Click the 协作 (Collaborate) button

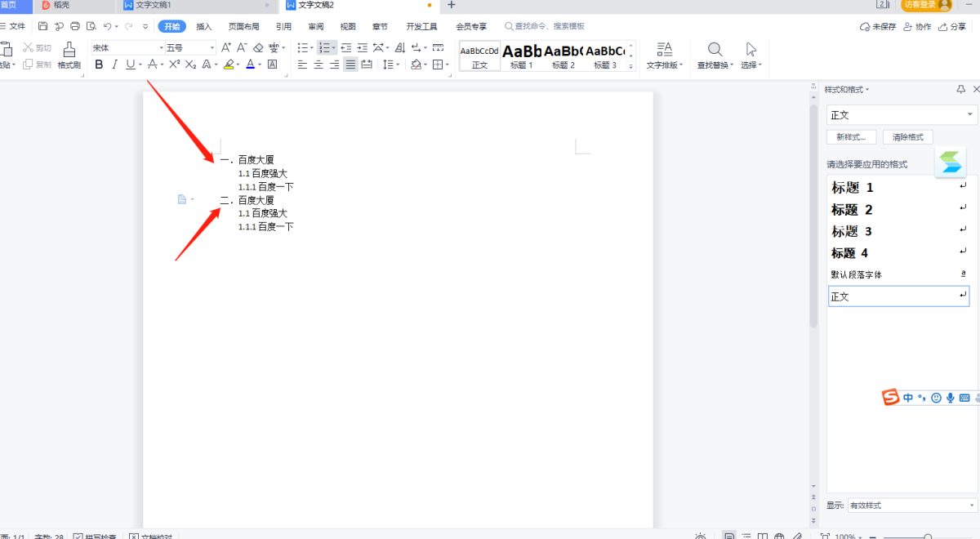point(918,26)
